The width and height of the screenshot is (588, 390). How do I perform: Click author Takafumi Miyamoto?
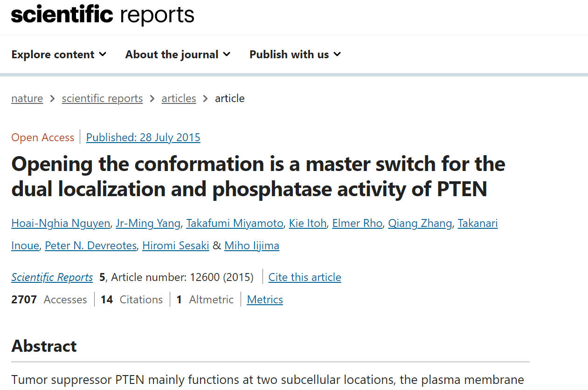[x=235, y=223]
